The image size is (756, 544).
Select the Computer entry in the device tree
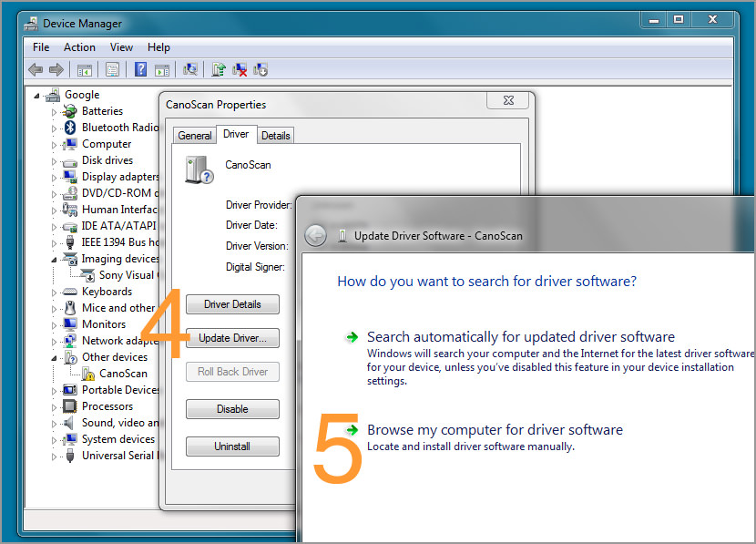click(x=107, y=144)
